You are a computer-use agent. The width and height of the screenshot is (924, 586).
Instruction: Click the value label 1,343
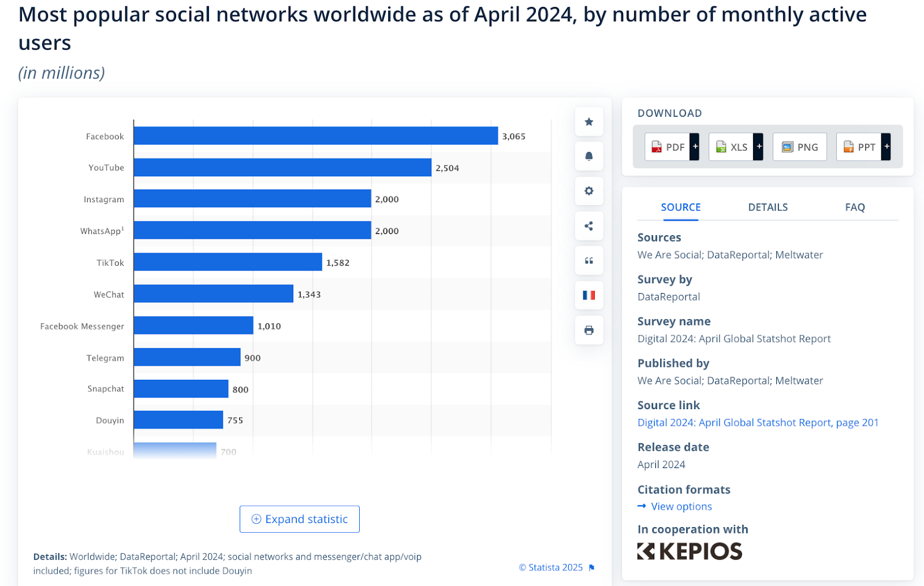click(309, 295)
